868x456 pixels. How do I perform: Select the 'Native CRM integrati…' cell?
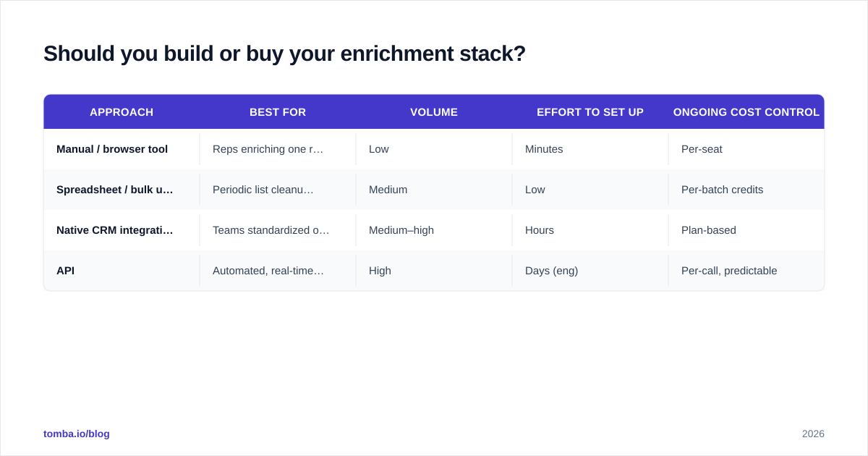[122, 230]
